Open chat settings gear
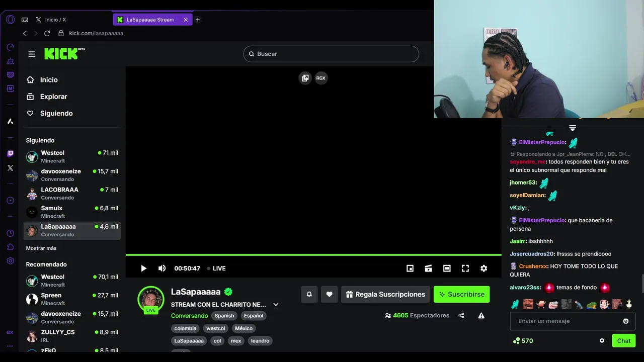The image size is (644, 362). point(602,340)
